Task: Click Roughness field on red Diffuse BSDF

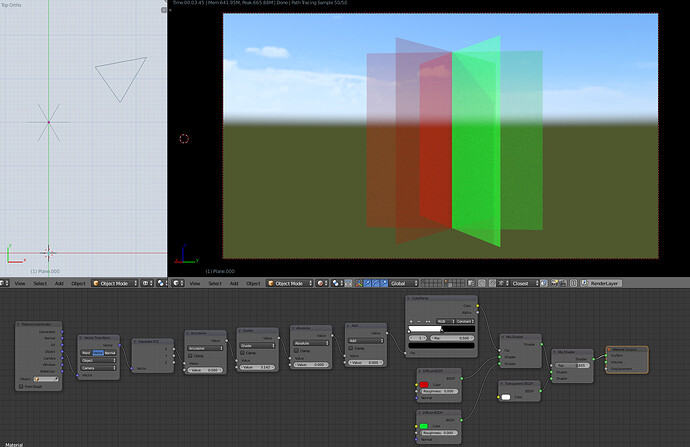Action: pyautogui.click(x=439, y=391)
